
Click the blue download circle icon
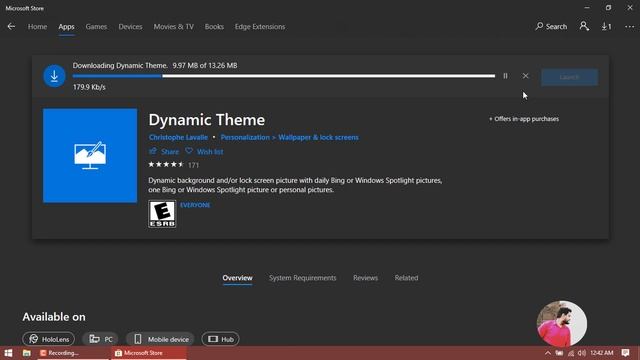pos(54,76)
